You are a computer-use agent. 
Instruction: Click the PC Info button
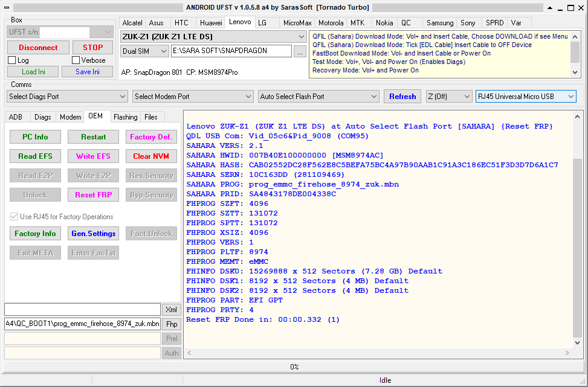pyautogui.click(x=35, y=136)
